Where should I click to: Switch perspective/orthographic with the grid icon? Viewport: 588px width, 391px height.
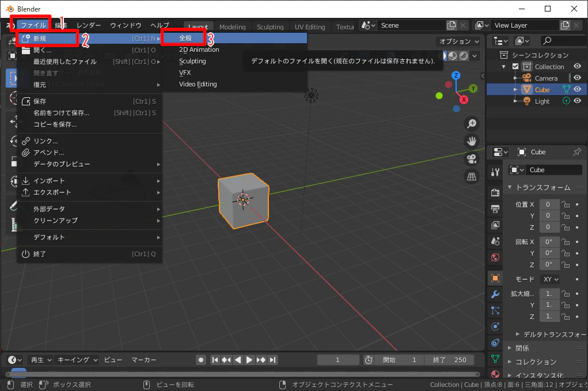(472, 177)
